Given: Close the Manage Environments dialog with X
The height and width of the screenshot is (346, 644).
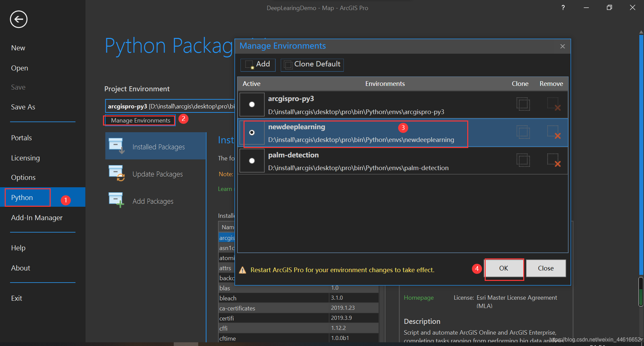Looking at the screenshot, I should point(562,46).
